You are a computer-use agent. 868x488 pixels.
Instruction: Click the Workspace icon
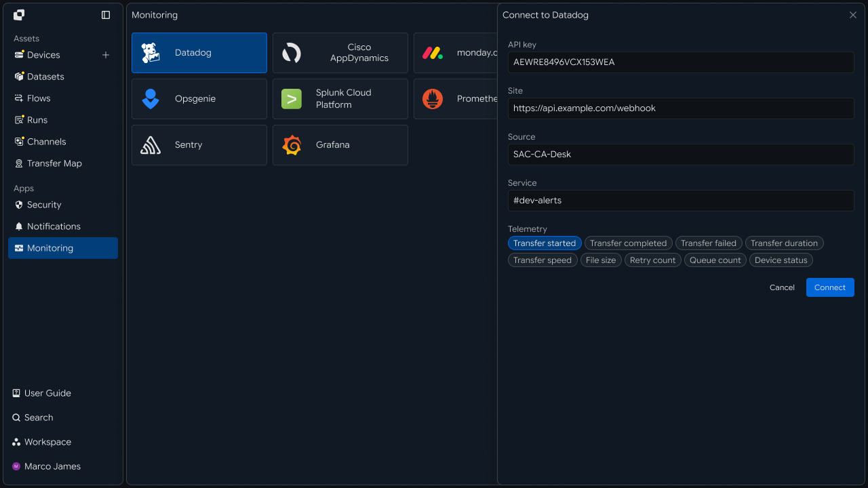pyautogui.click(x=16, y=442)
